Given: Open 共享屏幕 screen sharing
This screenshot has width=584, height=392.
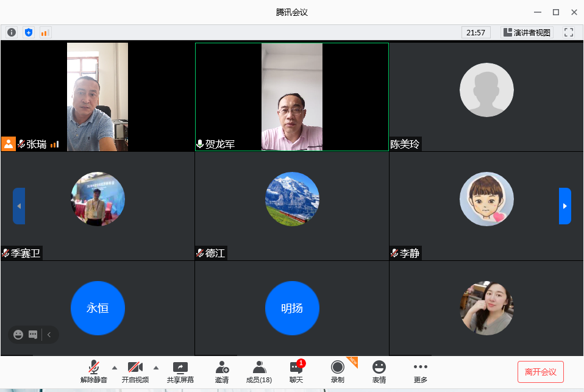Looking at the screenshot, I should tap(180, 372).
